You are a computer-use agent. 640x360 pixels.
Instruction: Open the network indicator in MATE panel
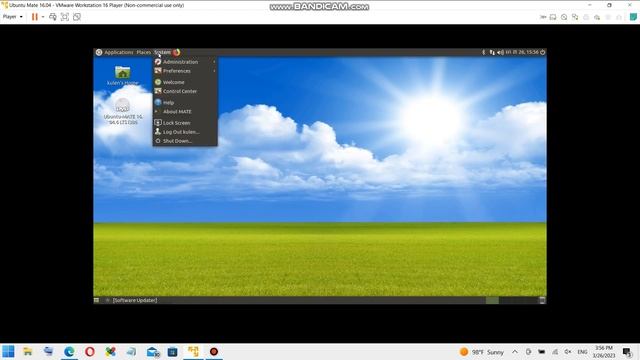pos(492,52)
